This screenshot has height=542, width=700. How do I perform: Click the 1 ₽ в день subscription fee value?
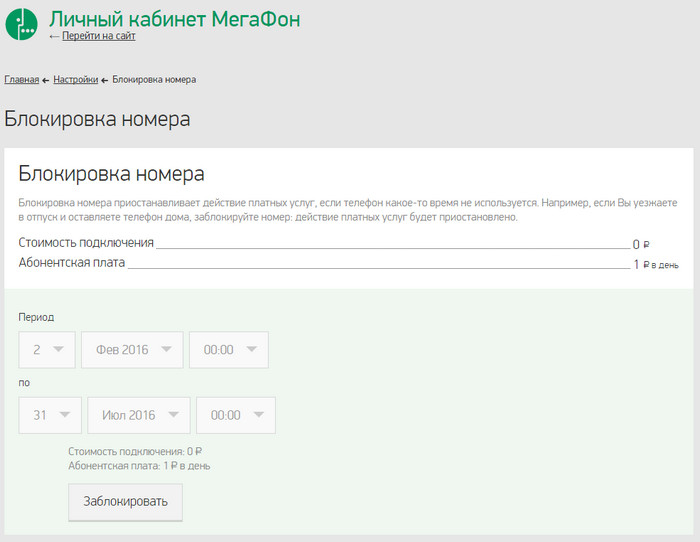(x=655, y=265)
